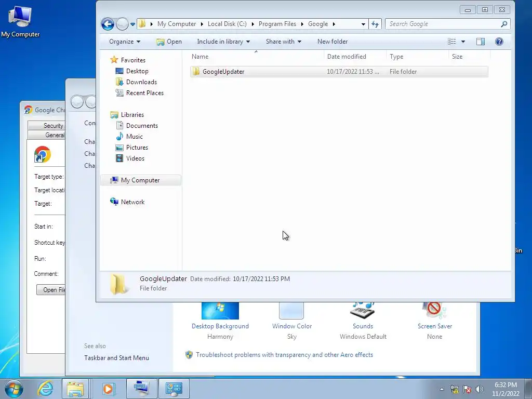Click the forward navigation arrow in Explorer
The height and width of the screenshot is (399, 532).
[x=122, y=24]
